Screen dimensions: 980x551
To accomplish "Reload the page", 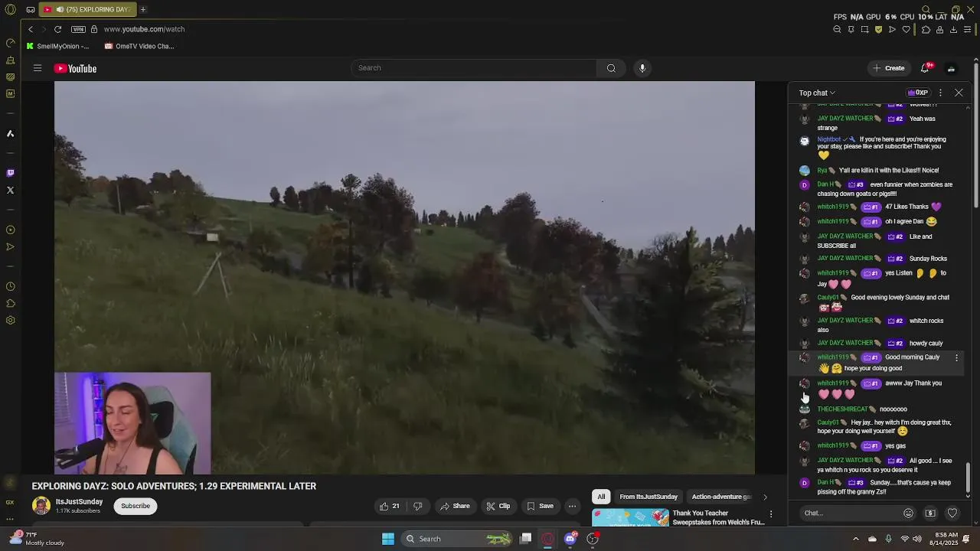I will pos(57,29).
